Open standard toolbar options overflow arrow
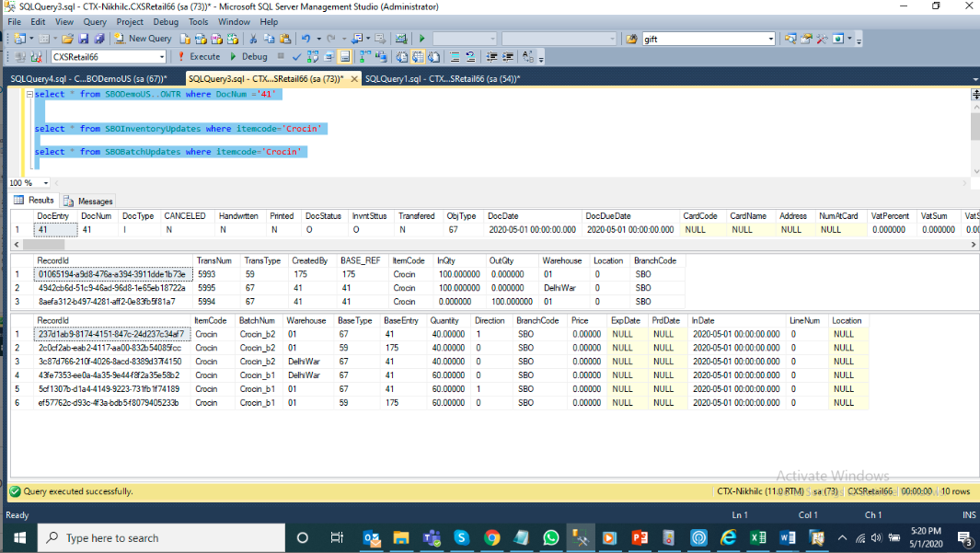Image resolution: width=980 pixels, height=553 pixels. coord(859,40)
